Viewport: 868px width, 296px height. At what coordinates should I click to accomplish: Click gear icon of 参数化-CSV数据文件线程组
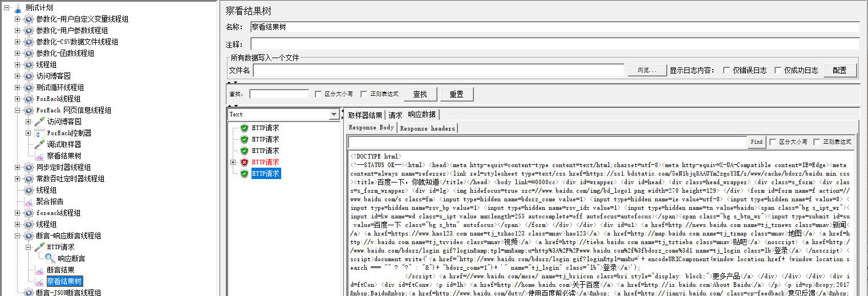pos(29,42)
